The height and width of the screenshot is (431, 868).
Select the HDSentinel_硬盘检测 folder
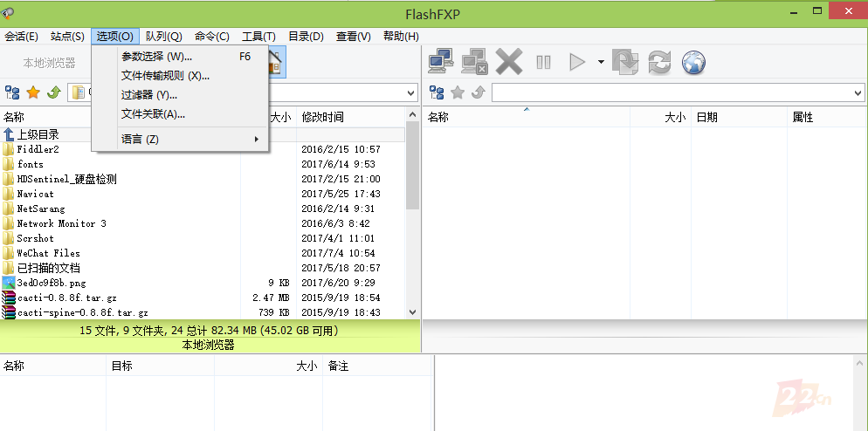pyautogui.click(x=66, y=179)
